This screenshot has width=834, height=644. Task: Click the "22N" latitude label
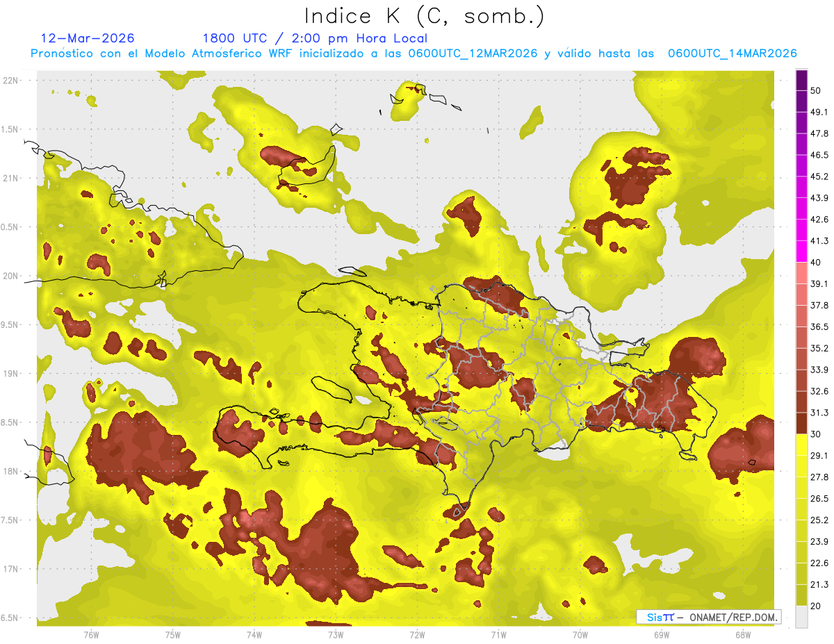[x=11, y=80]
